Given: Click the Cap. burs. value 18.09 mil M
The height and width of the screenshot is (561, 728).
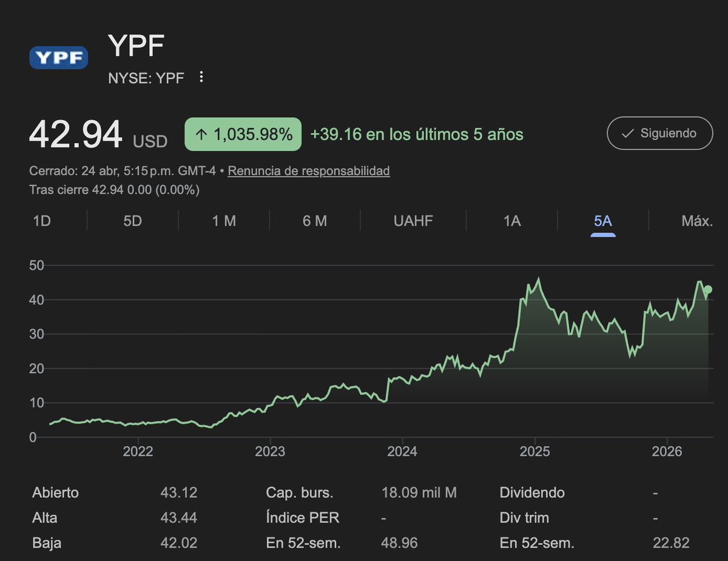Looking at the screenshot, I should (419, 493).
